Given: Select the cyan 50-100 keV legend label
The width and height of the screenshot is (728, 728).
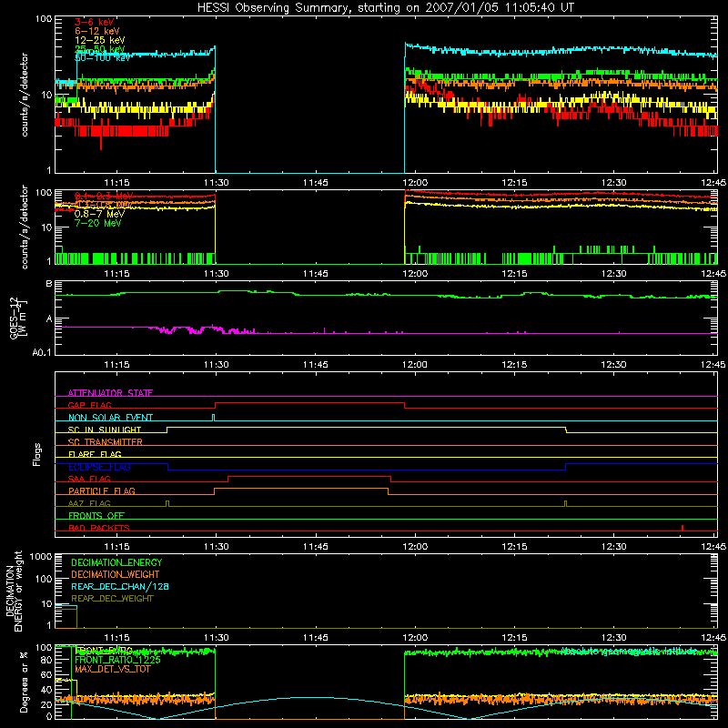Looking at the screenshot, I should tap(103, 58).
